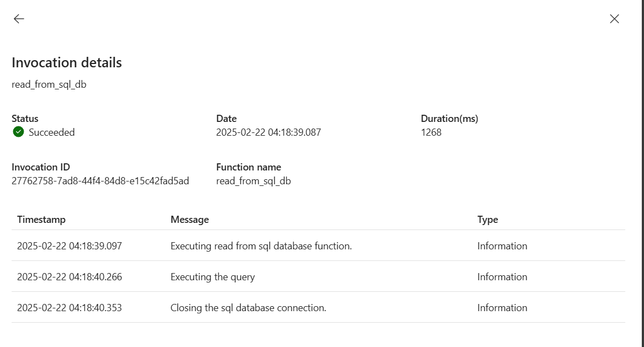The width and height of the screenshot is (644, 347).
Task: Click the Succeeded status text
Action: (52, 132)
